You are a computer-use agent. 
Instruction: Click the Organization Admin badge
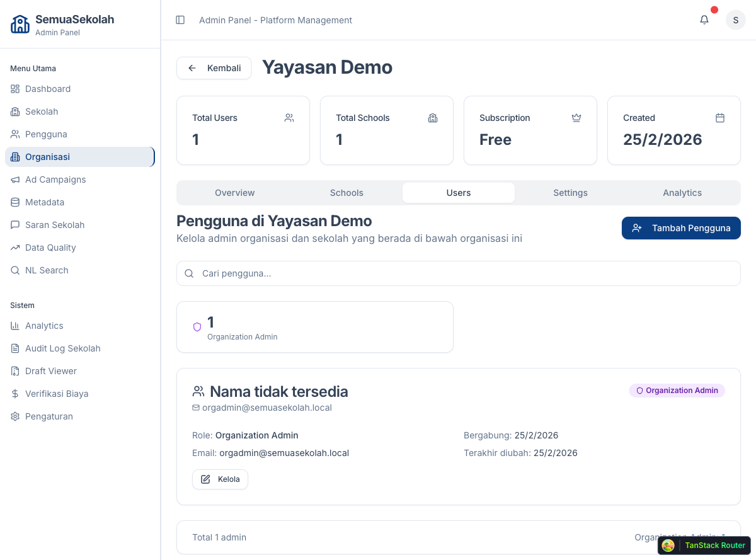(677, 390)
